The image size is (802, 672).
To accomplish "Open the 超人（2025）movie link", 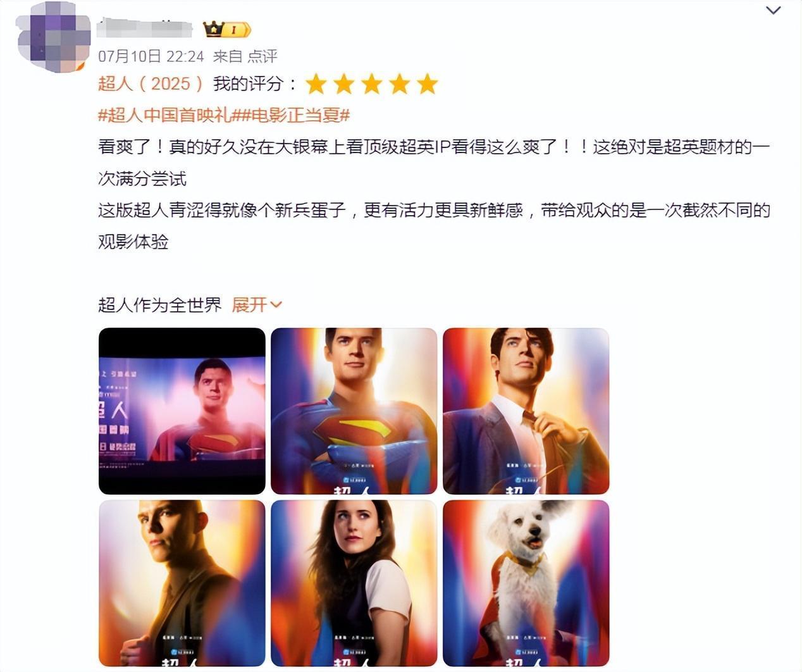I will (151, 84).
